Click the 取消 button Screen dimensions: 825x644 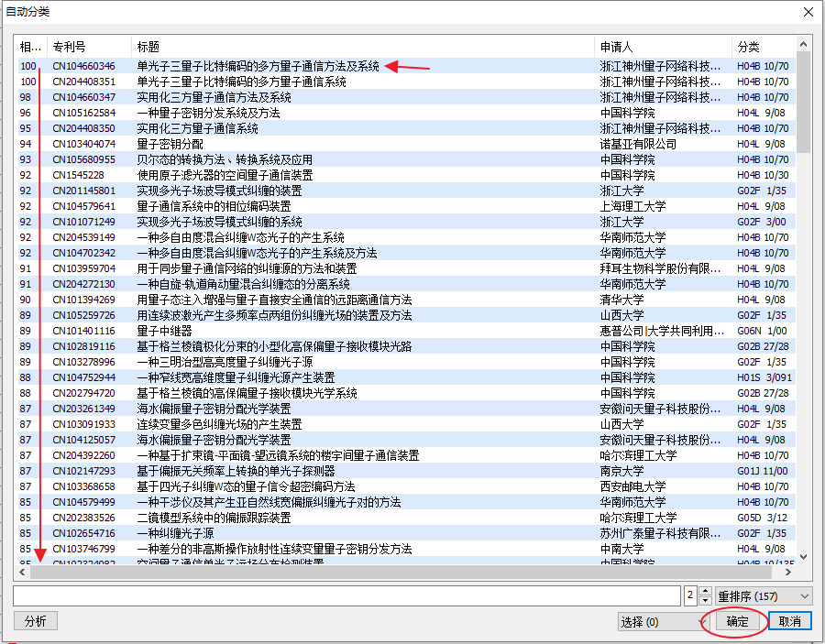[789, 621]
